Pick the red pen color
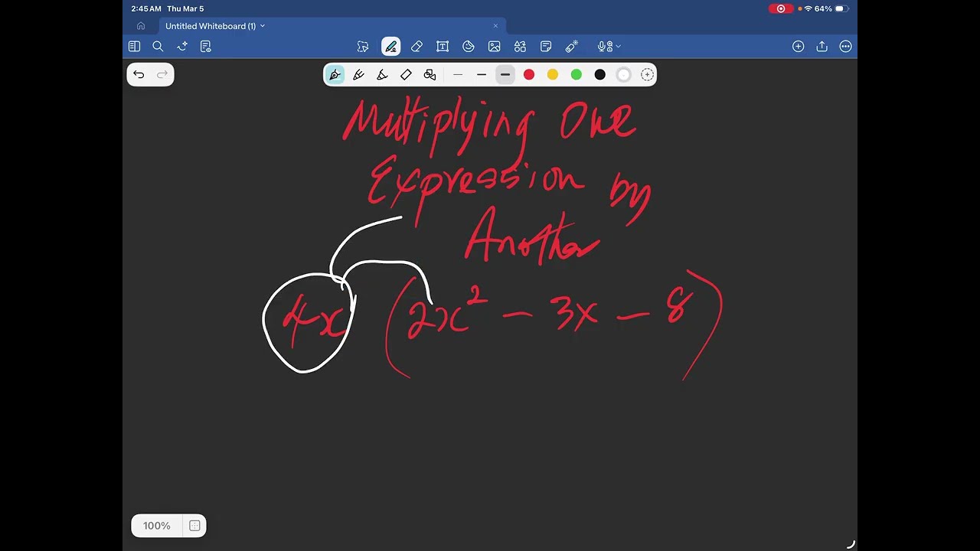980x551 pixels. [529, 74]
